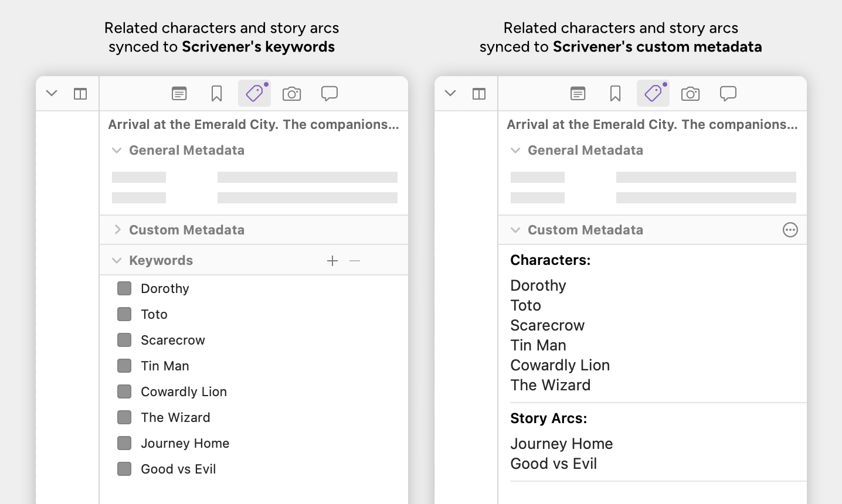Click Scarecrow in the Characters metadata field

click(548, 325)
